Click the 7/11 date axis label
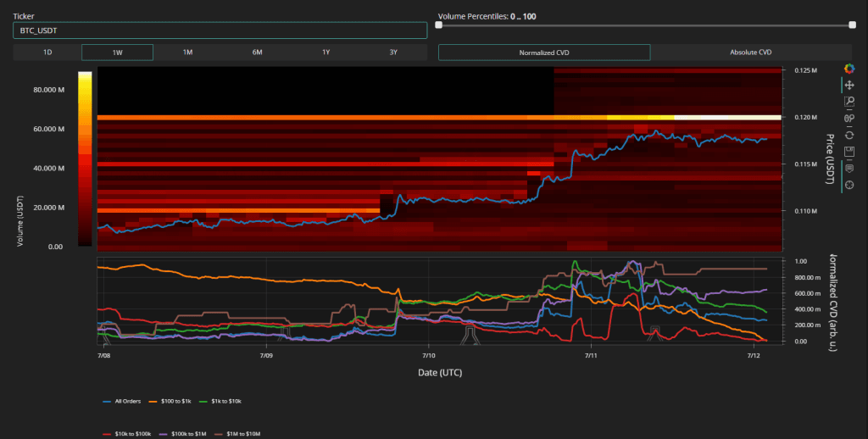Image resolution: width=868 pixels, height=439 pixels. [x=590, y=355]
